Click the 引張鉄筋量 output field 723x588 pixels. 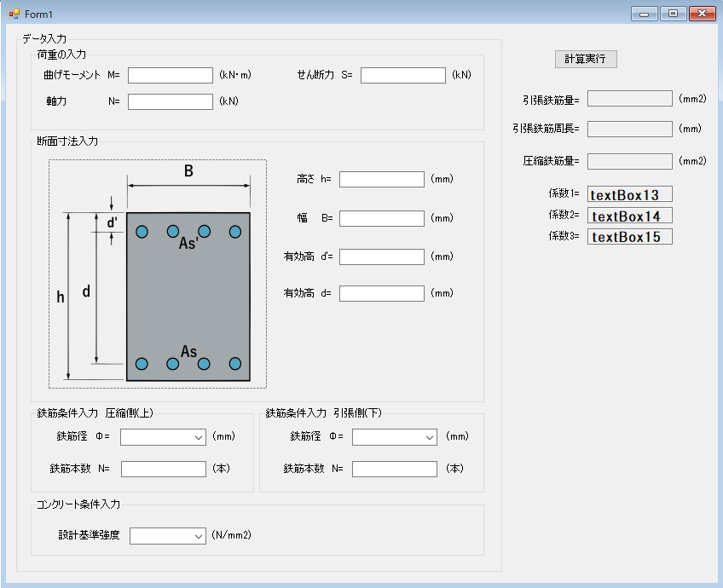pos(630,99)
